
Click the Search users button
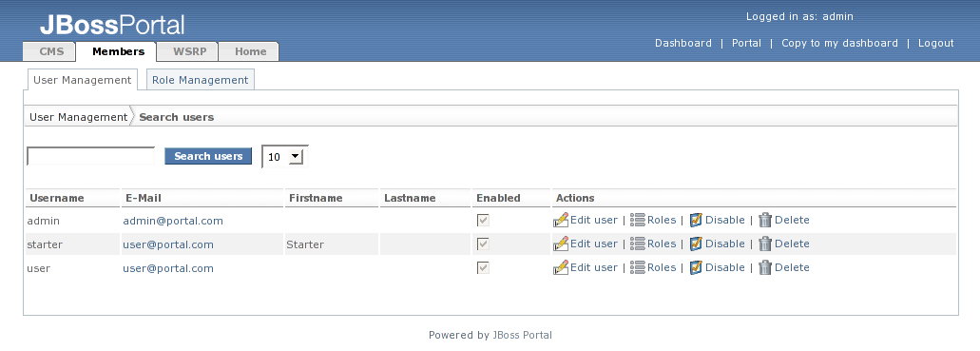point(208,156)
